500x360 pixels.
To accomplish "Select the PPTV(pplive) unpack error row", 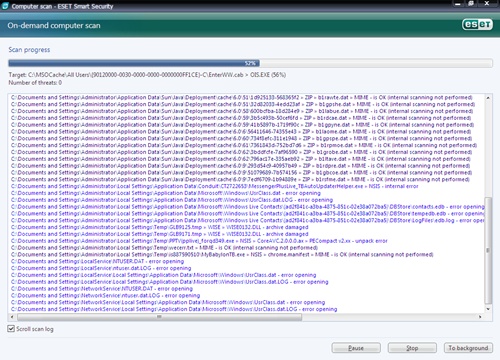I will click(x=199, y=241).
